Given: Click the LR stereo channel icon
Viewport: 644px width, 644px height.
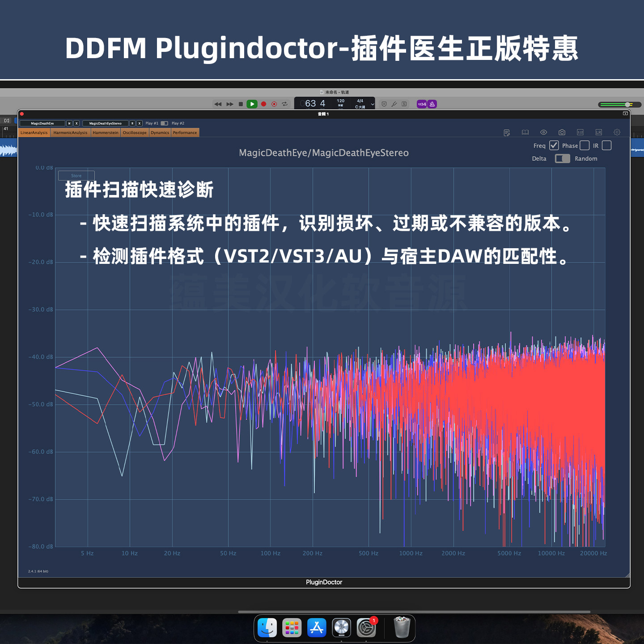Looking at the screenshot, I should [x=598, y=132].
